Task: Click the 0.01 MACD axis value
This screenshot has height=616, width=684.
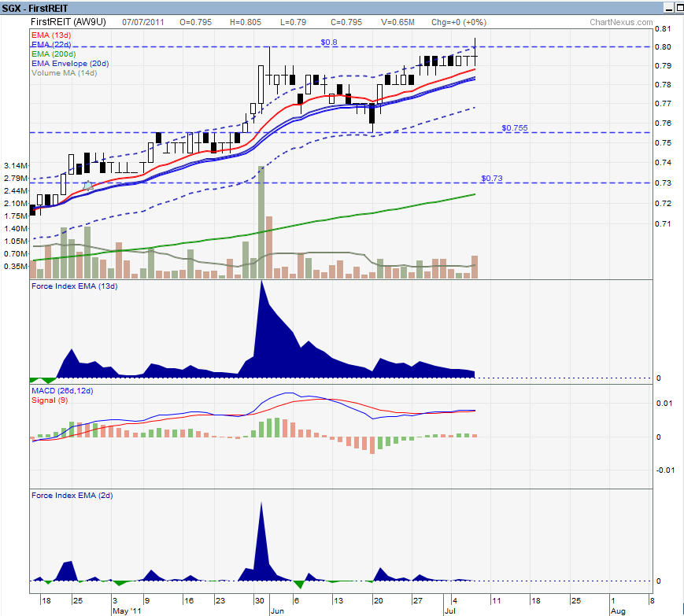Action: [x=664, y=404]
